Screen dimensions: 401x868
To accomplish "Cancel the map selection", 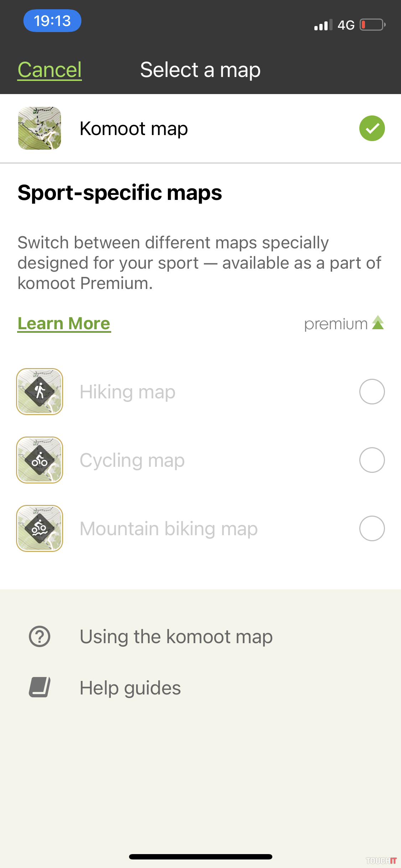I will (x=50, y=70).
